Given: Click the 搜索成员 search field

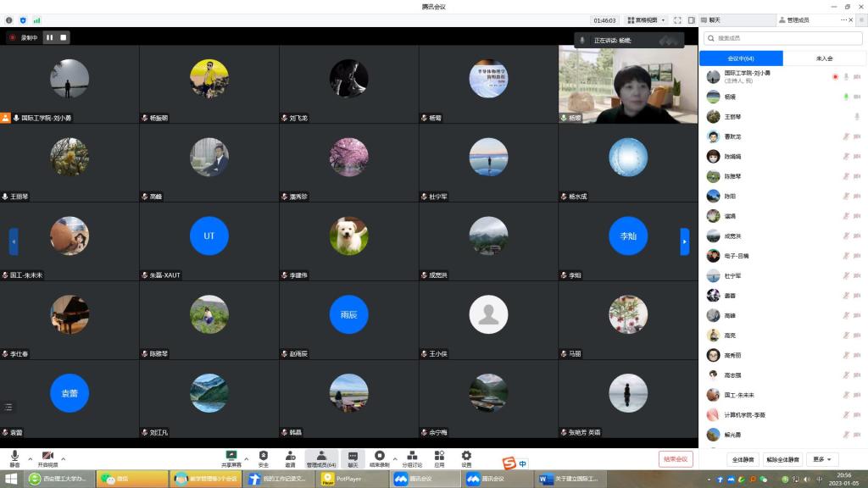Looking at the screenshot, I should coord(782,38).
